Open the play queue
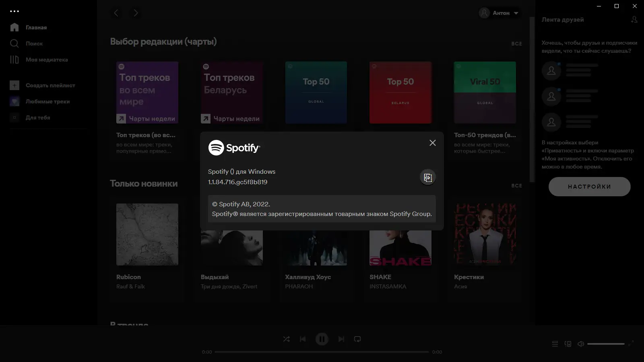The image size is (644, 362). click(555, 344)
